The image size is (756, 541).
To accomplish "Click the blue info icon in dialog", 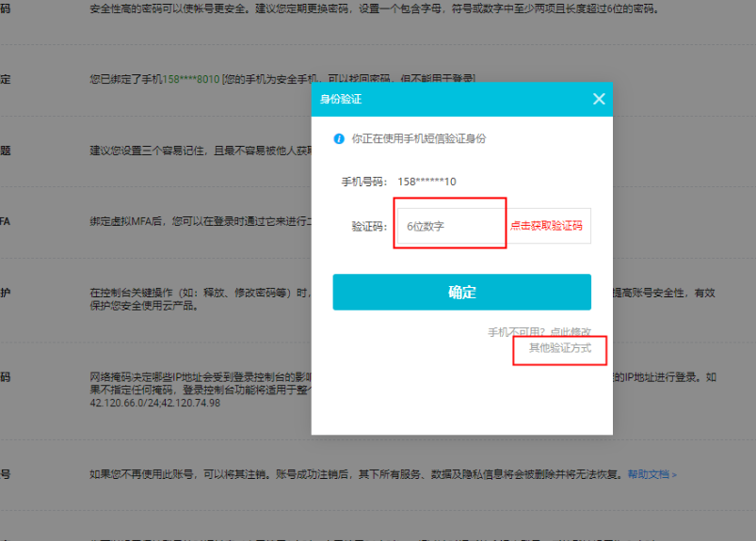I will pos(339,138).
